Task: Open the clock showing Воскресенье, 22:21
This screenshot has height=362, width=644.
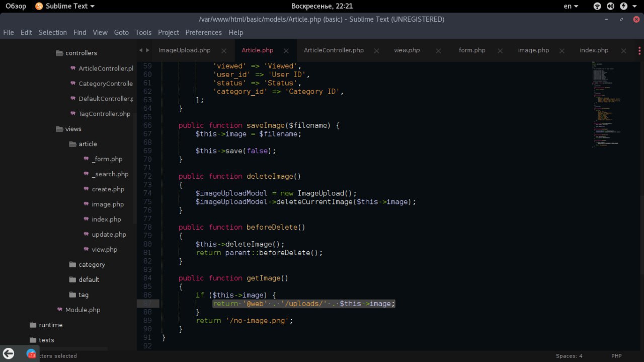Action: (322, 6)
